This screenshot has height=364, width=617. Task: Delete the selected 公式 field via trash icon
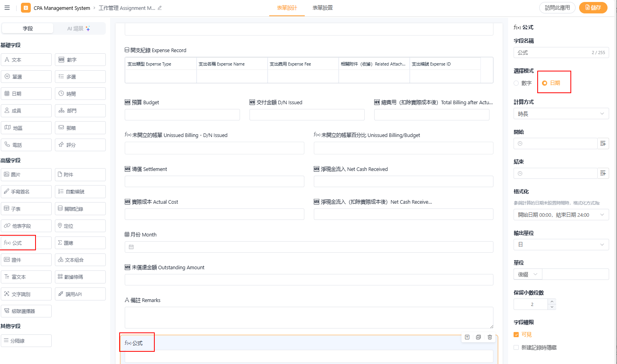click(489, 337)
